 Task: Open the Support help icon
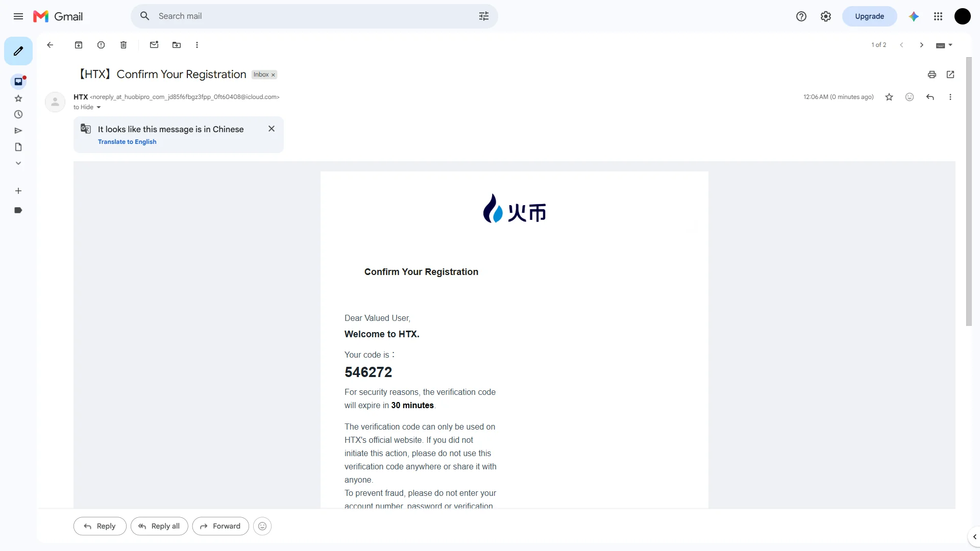tap(801, 16)
